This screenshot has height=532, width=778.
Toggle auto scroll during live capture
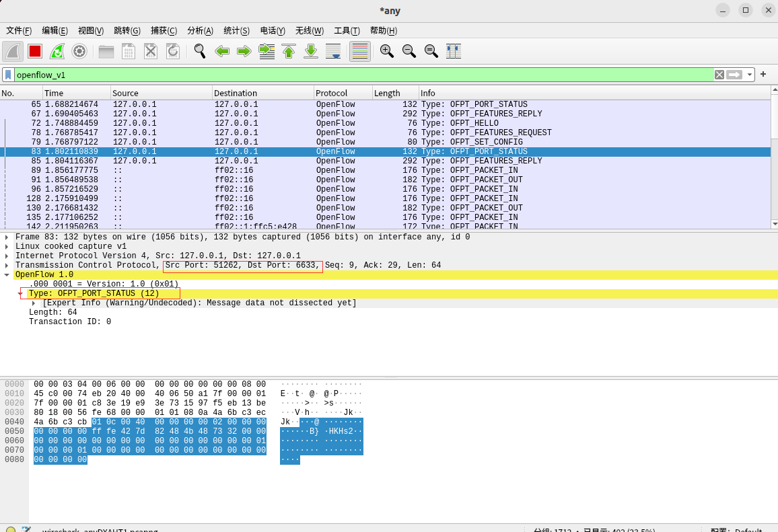[333, 51]
